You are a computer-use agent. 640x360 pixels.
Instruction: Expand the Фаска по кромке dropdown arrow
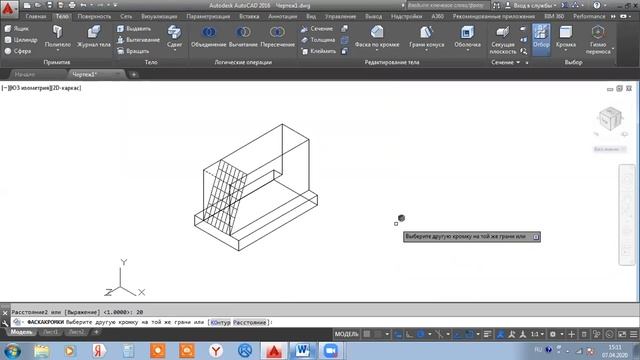pyautogui.click(x=377, y=50)
